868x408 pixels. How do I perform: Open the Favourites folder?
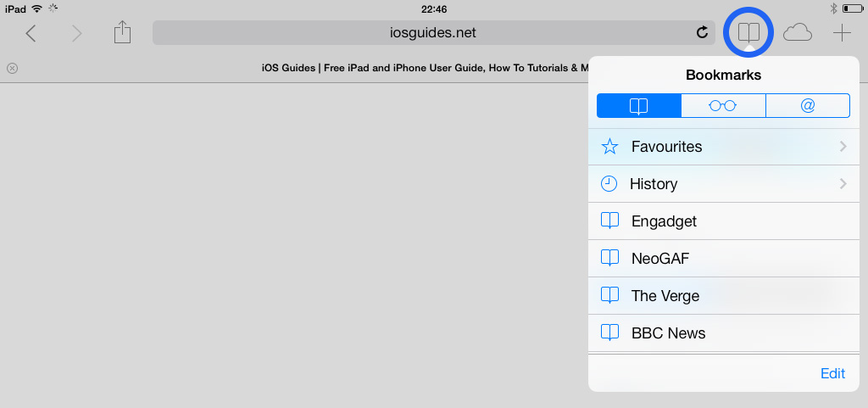point(724,147)
